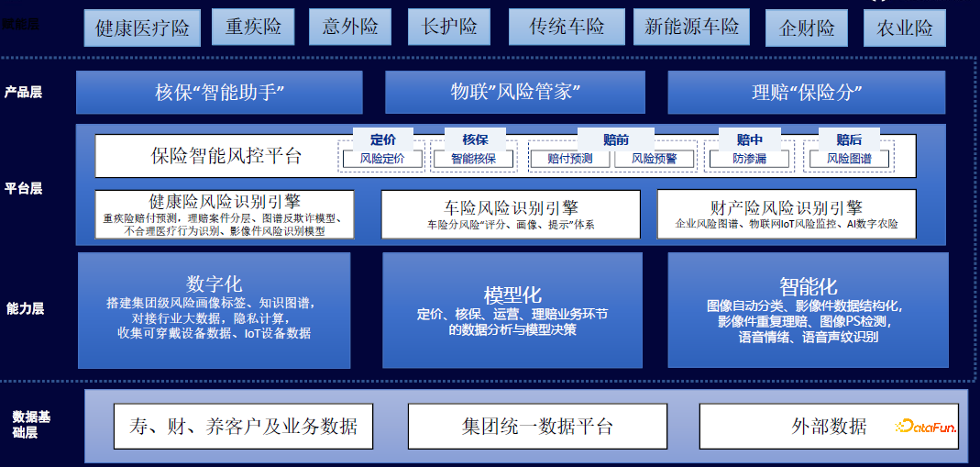980x467 pixels.
Task: Click the 理赔"保险分" product block
Action: pyautogui.click(x=807, y=93)
